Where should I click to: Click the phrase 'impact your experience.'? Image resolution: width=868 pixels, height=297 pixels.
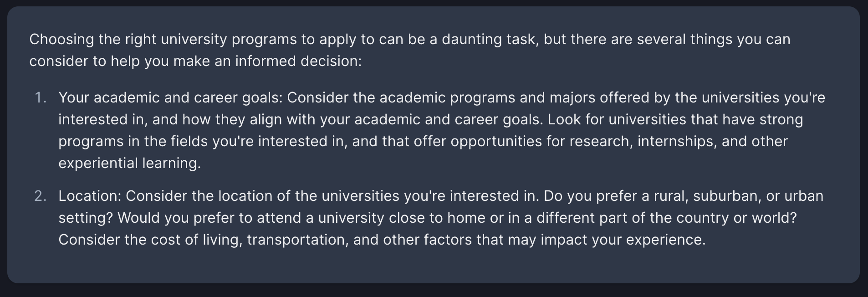point(623,240)
